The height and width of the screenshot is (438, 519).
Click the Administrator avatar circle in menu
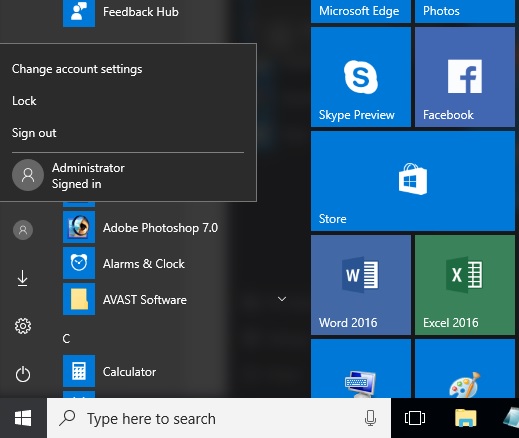[28, 175]
